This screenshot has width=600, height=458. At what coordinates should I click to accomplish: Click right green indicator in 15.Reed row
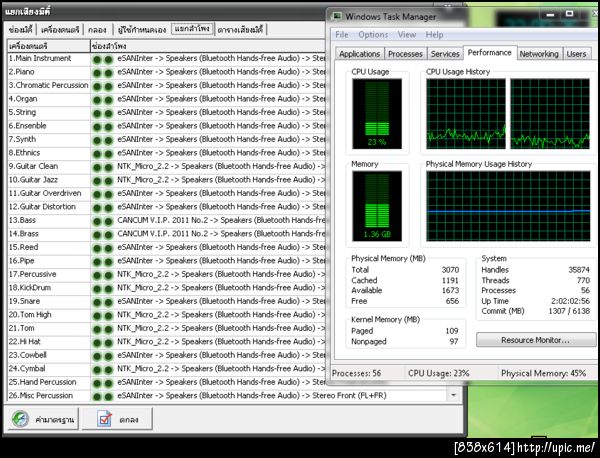coord(109,248)
